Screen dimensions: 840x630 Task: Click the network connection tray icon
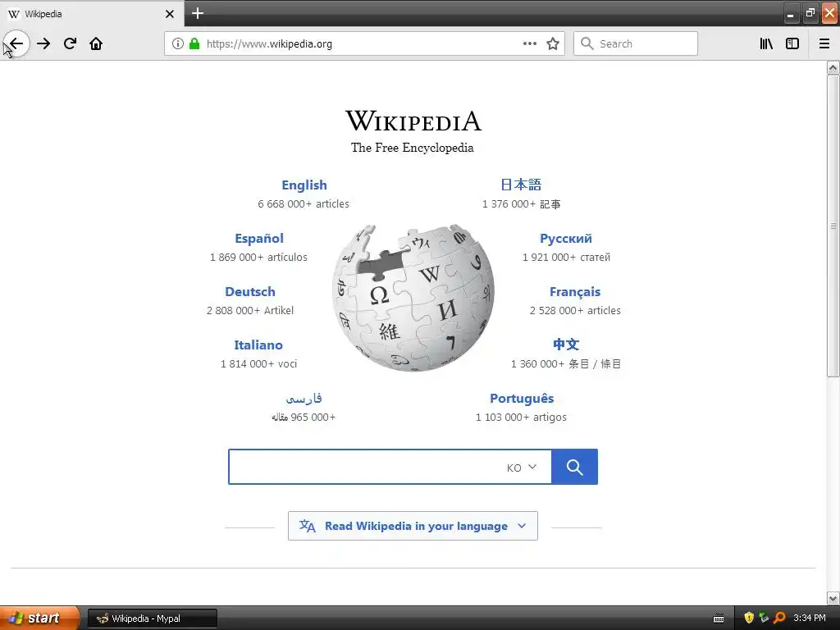tap(764, 618)
